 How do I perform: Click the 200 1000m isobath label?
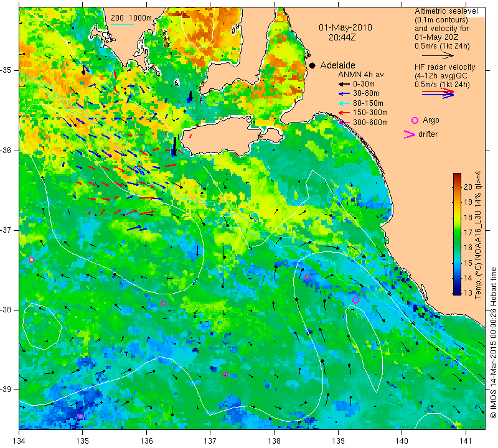pos(131,18)
